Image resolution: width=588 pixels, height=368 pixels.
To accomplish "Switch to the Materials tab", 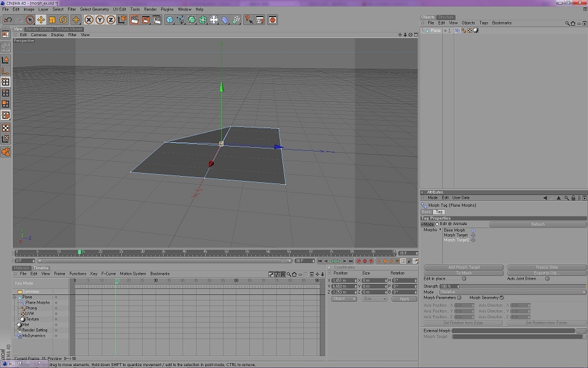I will click(x=22, y=268).
